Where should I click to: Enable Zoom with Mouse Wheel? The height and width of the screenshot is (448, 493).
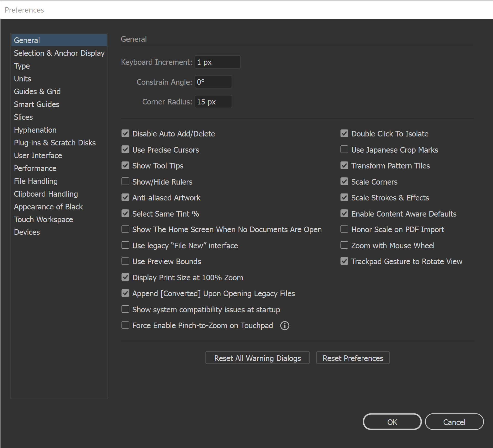(x=344, y=245)
